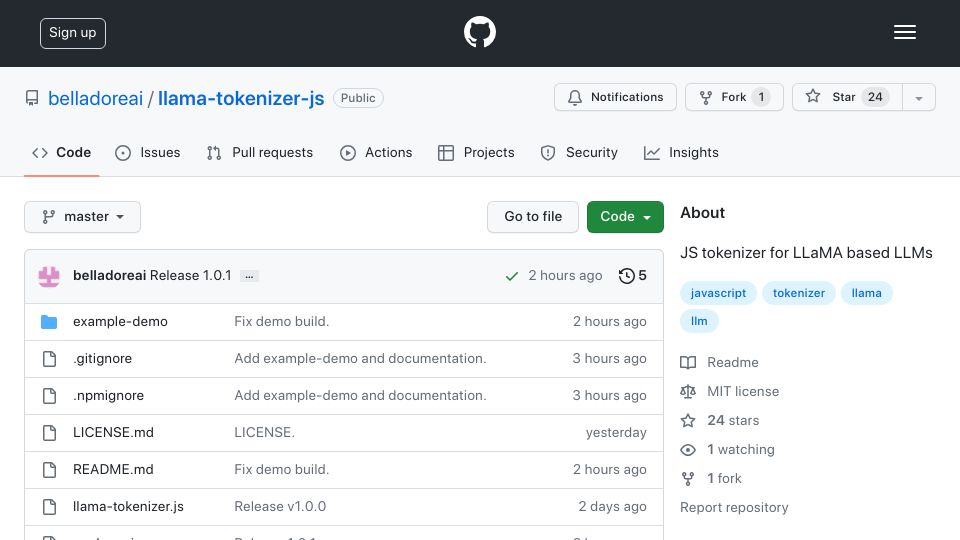The height and width of the screenshot is (540, 960).
Task: Click the Readme book icon in About
Action: point(688,362)
